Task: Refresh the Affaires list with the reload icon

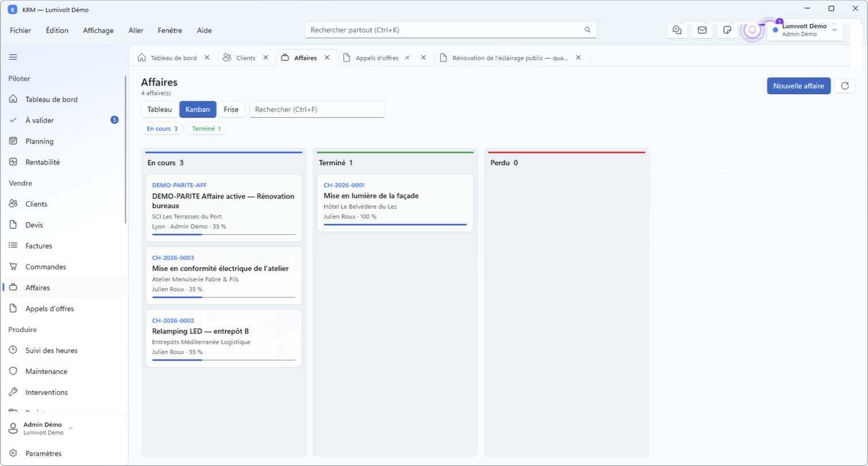Action: (x=844, y=86)
